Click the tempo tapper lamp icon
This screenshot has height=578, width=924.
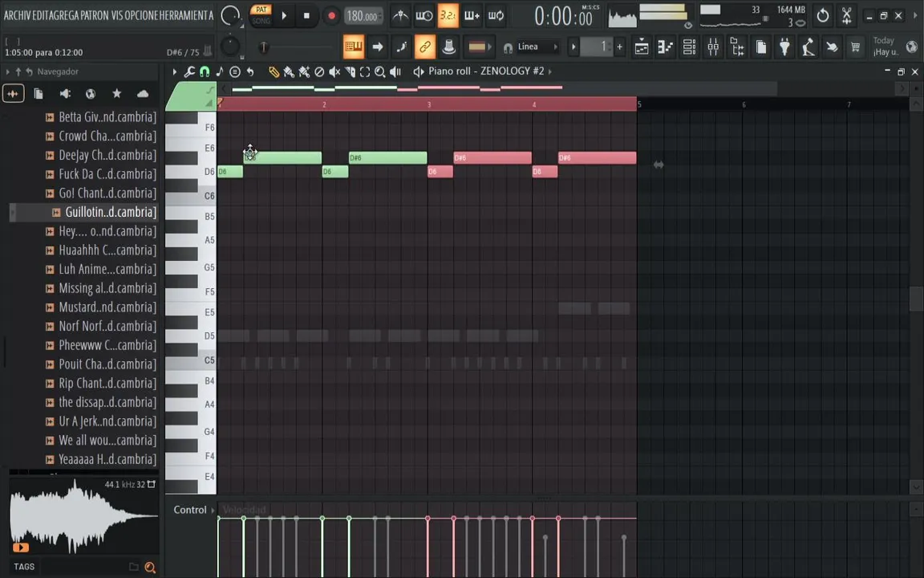(x=808, y=47)
